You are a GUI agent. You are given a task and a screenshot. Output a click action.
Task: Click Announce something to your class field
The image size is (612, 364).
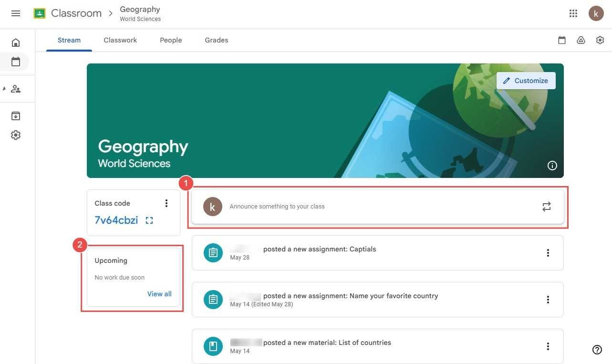point(378,207)
